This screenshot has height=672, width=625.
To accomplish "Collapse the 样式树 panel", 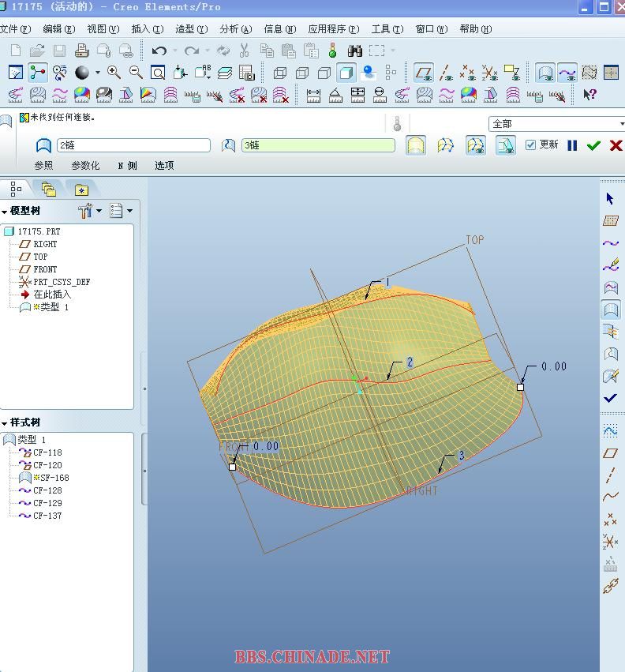I will point(5,423).
